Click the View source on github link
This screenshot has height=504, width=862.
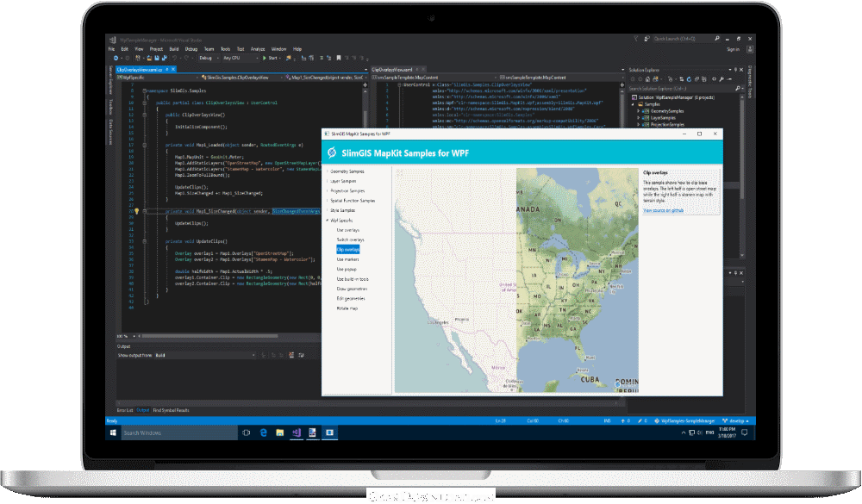pos(664,210)
